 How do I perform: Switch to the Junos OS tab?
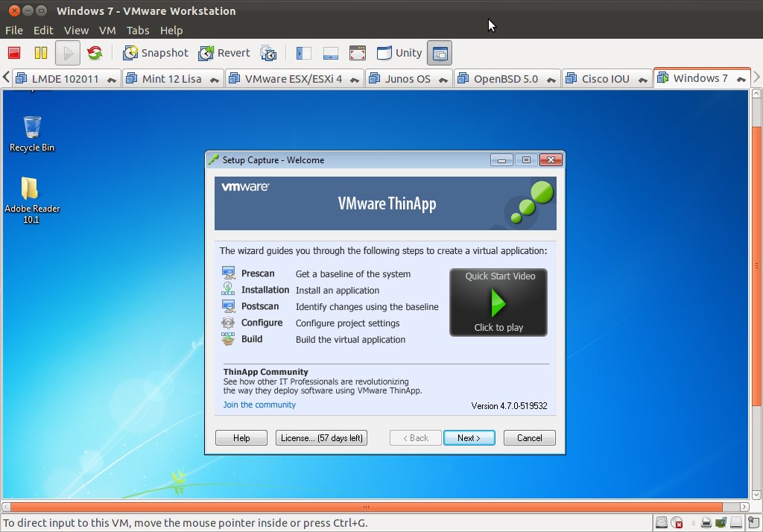point(408,78)
